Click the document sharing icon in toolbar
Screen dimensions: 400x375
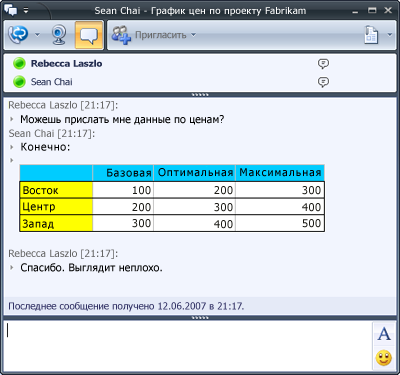pyautogui.click(x=371, y=35)
